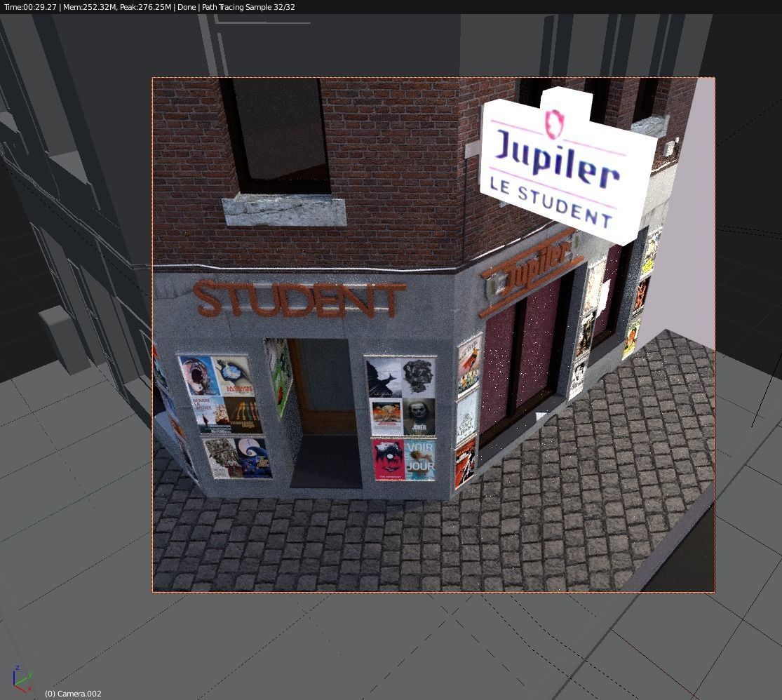
Task: Select the dark upper-floor window
Action: (x=279, y=135)
